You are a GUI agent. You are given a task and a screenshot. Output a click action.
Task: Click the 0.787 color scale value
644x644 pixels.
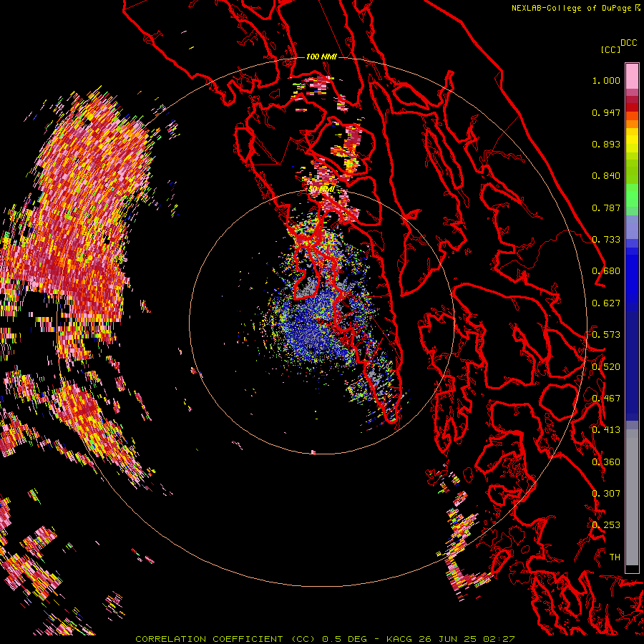tap(606, 208)
